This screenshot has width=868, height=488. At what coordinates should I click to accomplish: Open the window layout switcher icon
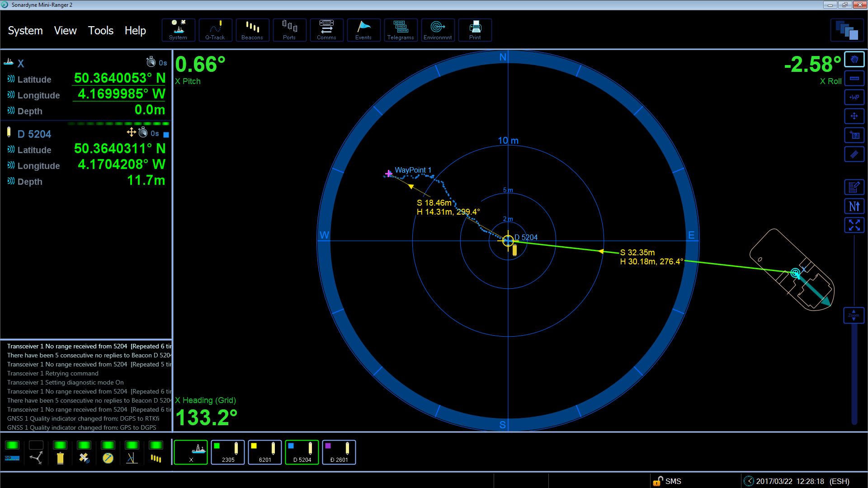click(x=847, y=30)
